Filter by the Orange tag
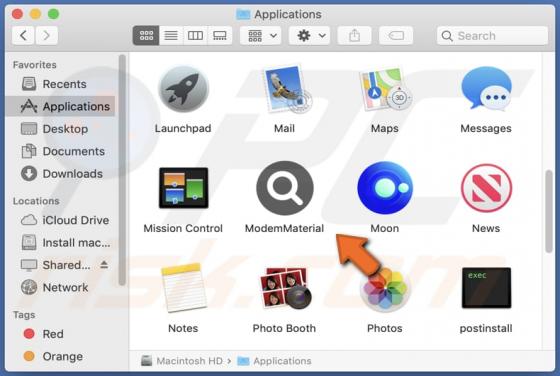Viewport: 560px width, 376px height. pyautogui.click(x=61, y=356)
